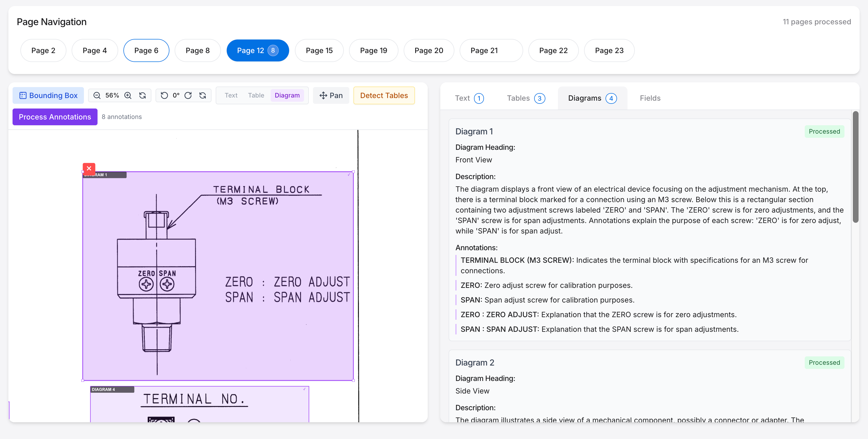Click the results panel vertical scrollbar
This screenshot has height=439, width=868.
point(855,167)
